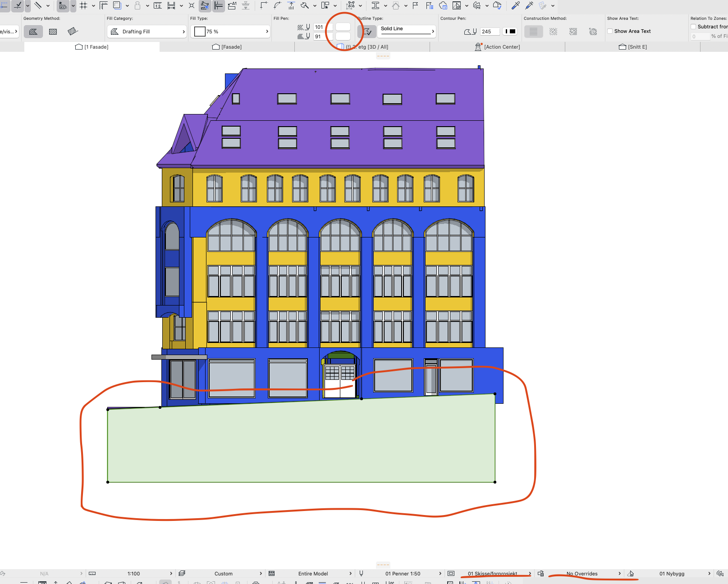728x584 pixels.
Task: Click the first construction method icon
Action: [533, 32]
